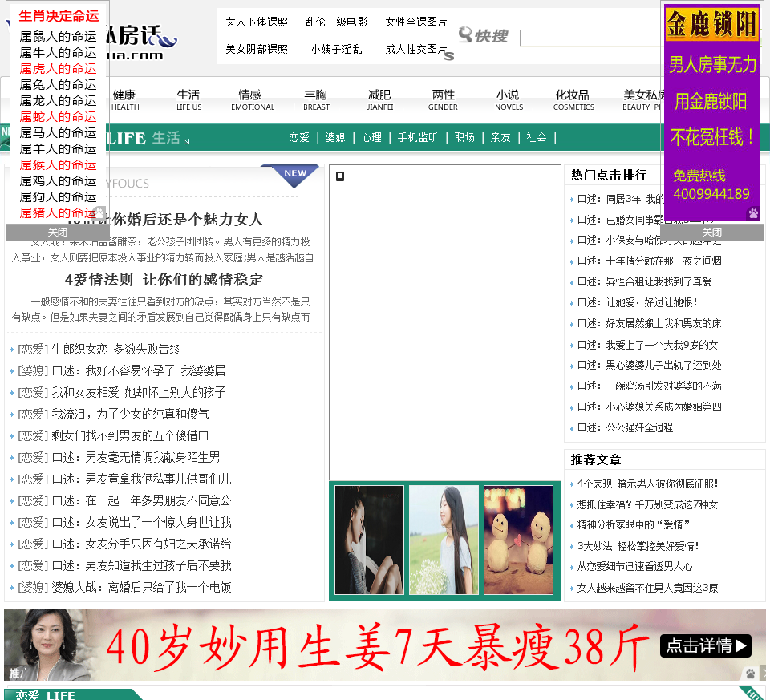This screenshot has width=770, height=700.
Task: Open the 健康 HEALTH nav tab
Action: click(x=125, y=99)
